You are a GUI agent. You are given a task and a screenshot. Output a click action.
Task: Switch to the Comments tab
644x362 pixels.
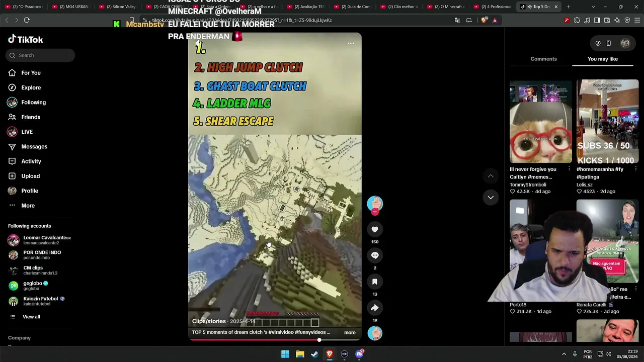point(543,59)
